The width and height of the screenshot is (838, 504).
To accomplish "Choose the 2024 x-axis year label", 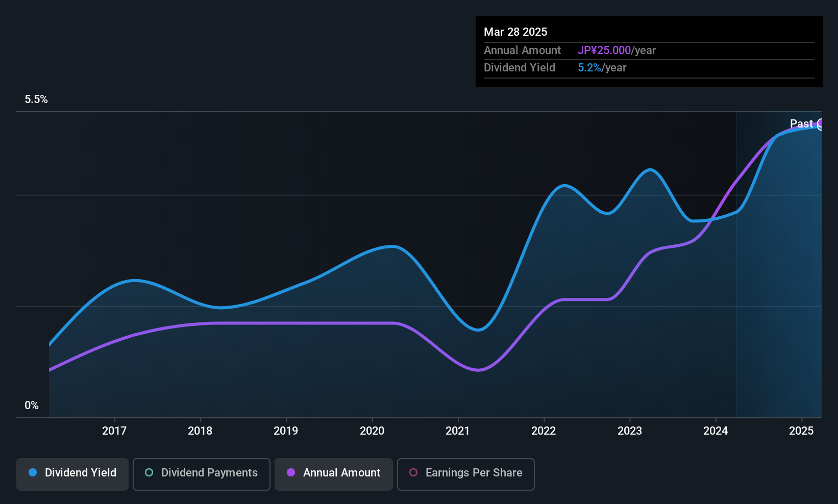I will [716, 431].
